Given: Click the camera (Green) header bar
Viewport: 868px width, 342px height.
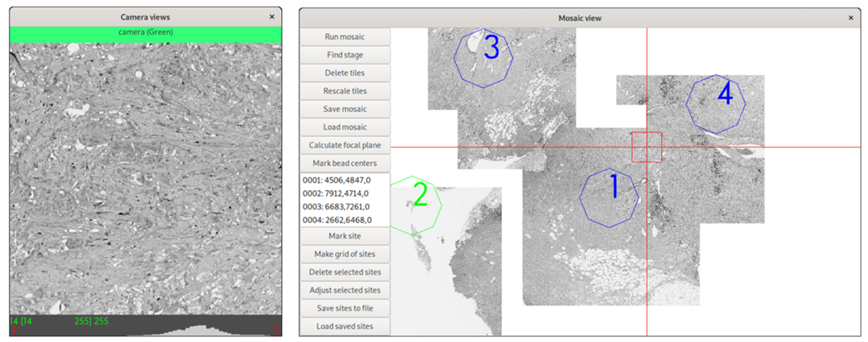Looking at the screenshot, I should coord(146,33).
